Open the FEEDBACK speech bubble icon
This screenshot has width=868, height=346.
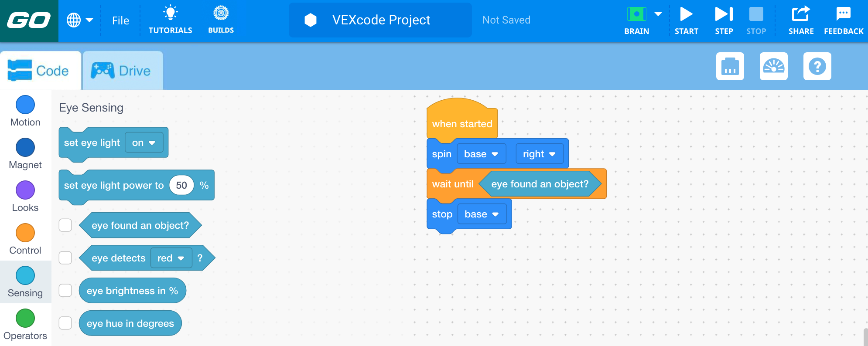[843, 14]
